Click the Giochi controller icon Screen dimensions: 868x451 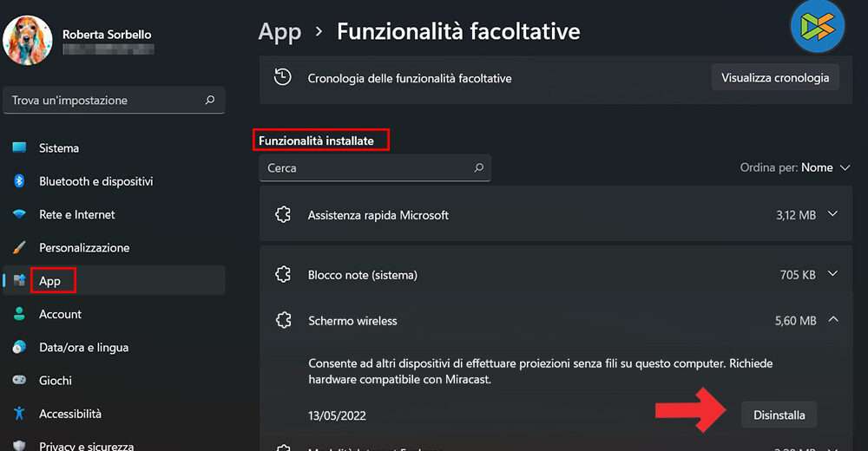[x=19, y=380]
